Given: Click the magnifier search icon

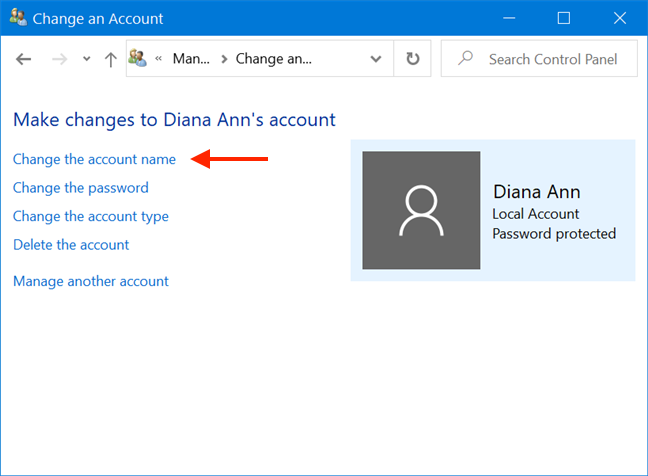Looking at the screenshot, I should tap(465, 58).
